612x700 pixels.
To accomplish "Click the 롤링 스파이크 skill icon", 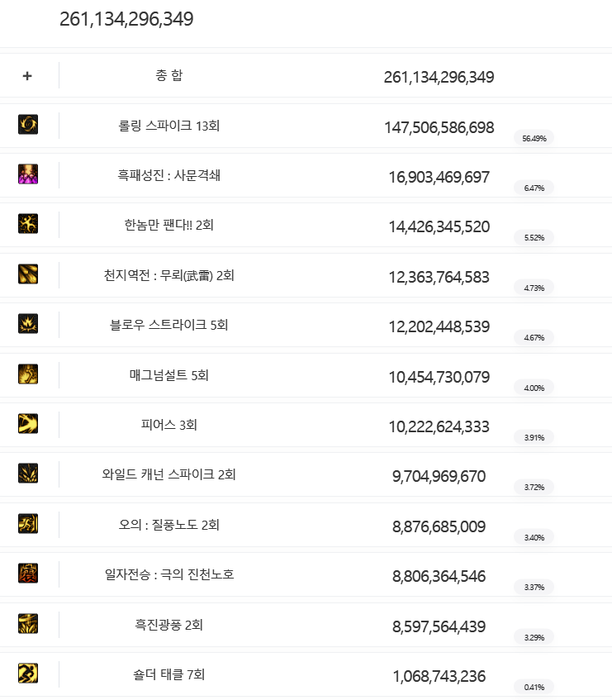I will pyautogui.click(x=28, y=125).
